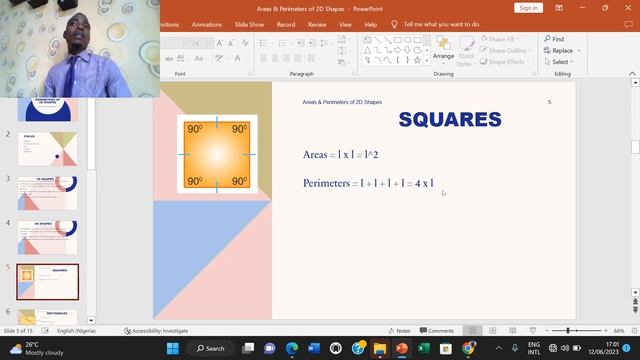Open Word from the taskbar
640x360 pixels.
(313, 348)
